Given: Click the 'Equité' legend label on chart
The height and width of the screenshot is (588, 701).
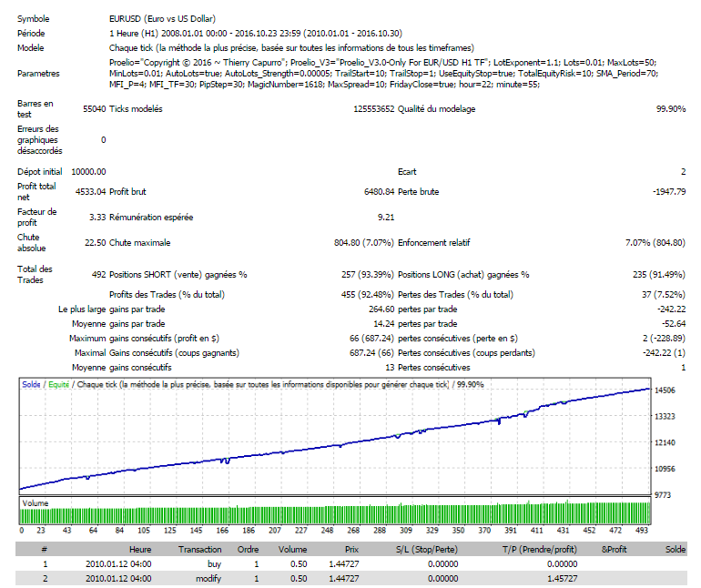Looking at the screenshot, I should (58, 385).
